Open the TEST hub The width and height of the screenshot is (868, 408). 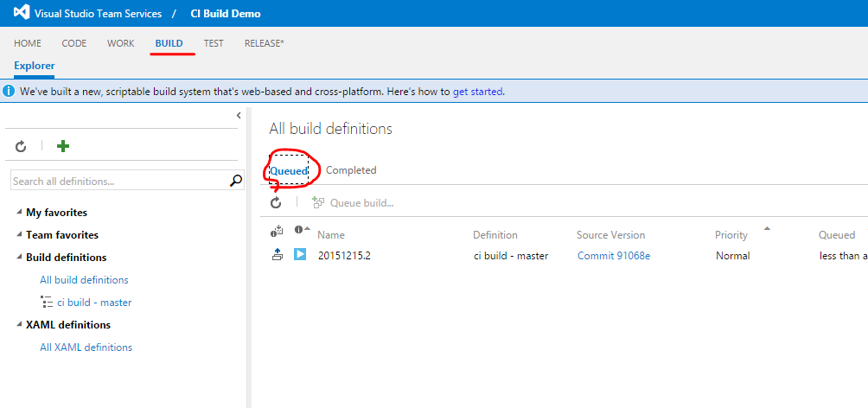tap(214, 43)
